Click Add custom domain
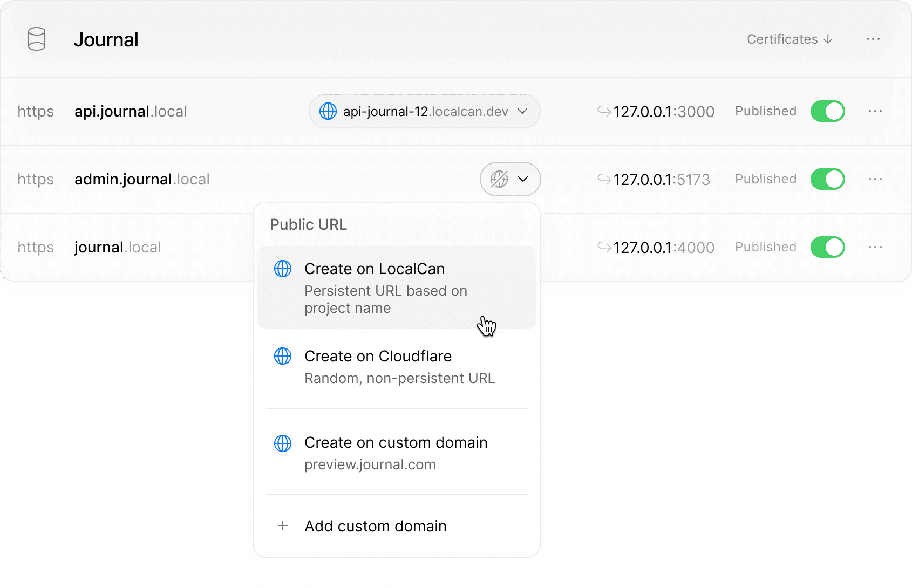This screenshot has width=912, height=588. 376,526
